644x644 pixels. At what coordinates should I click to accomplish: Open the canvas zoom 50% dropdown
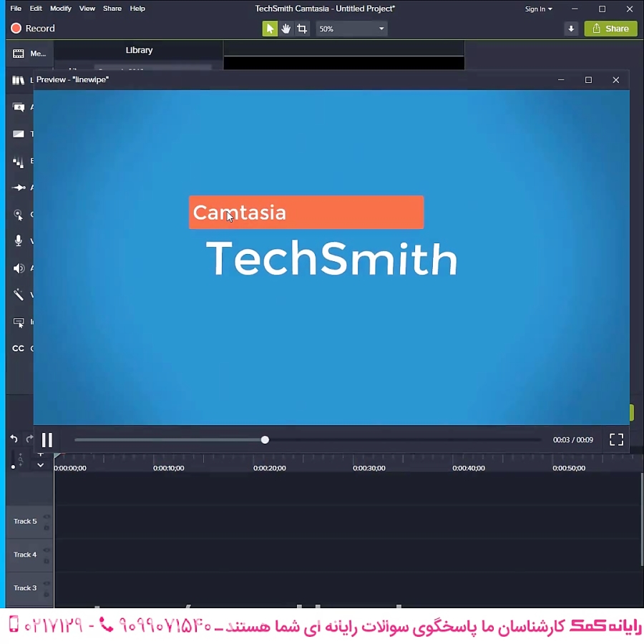tap(351, 29)
